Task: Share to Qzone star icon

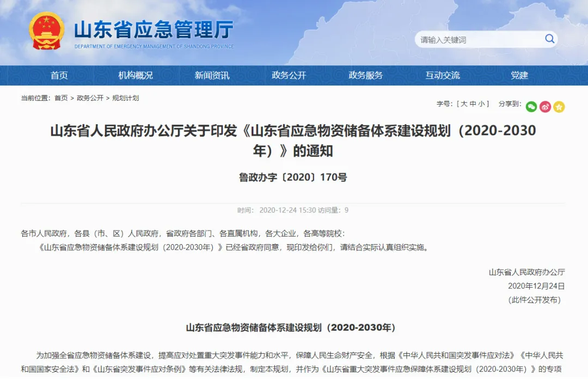Action: point(559,107)
